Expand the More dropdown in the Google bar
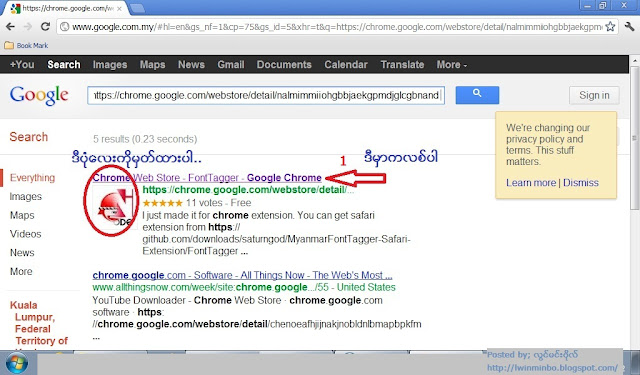The height and width of the screenshot is (375, 640). click(451, 64)
